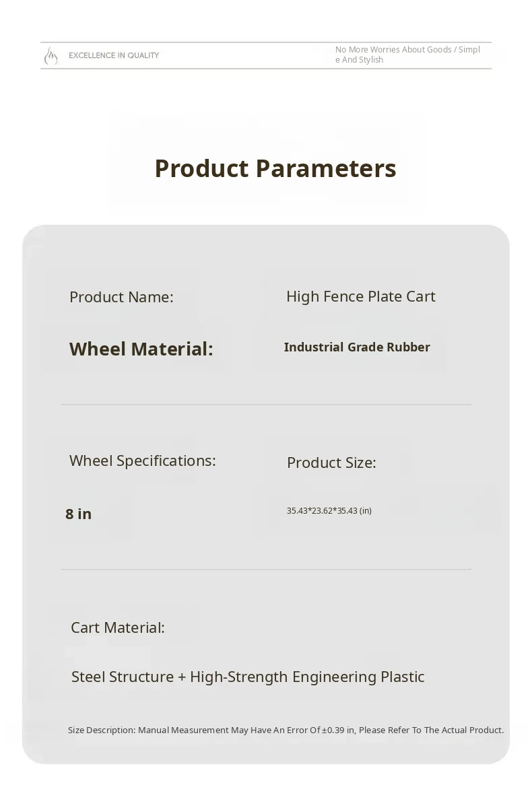Click the "No More Worries About Goods" line
The height and width of the screenshot is (785, 532).
(407, 50)
